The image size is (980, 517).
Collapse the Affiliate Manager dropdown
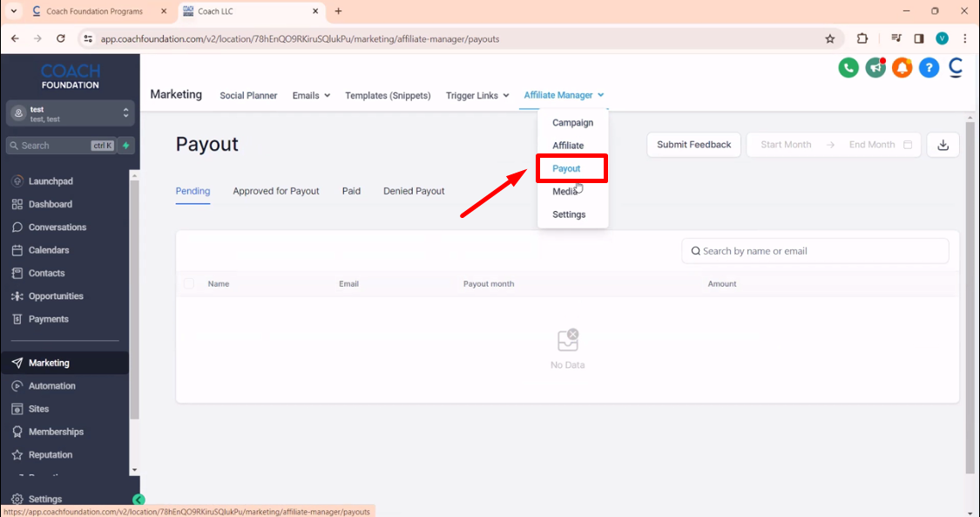[564, 95]
